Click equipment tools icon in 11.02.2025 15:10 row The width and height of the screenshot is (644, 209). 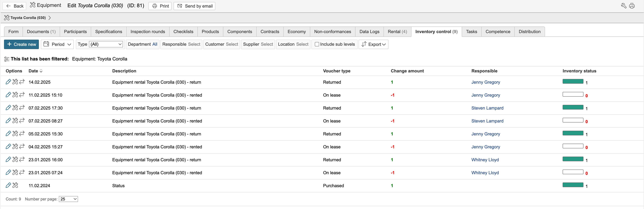(15, 95)
